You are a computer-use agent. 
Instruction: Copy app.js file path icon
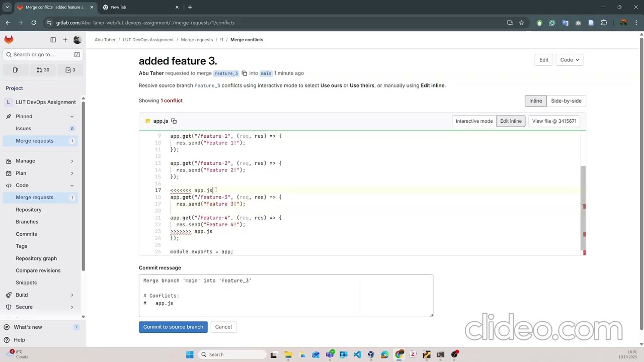(x=174, y=121)
